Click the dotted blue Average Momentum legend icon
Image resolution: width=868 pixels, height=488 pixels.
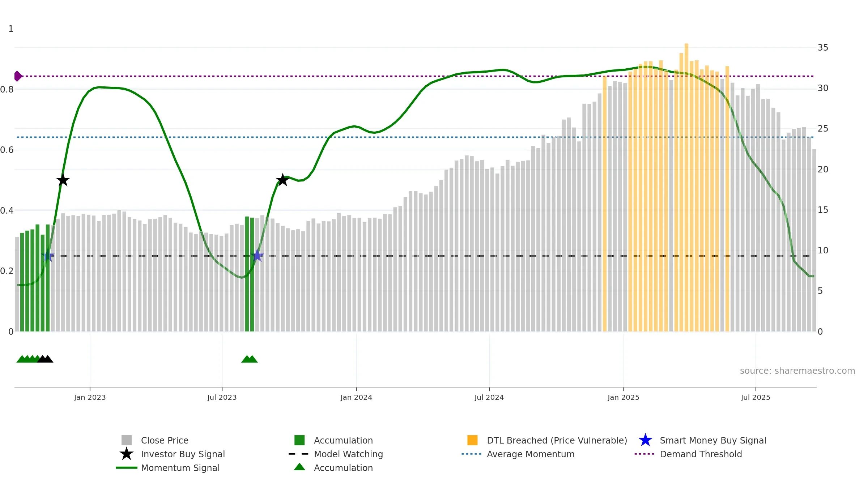pos(472,454)
